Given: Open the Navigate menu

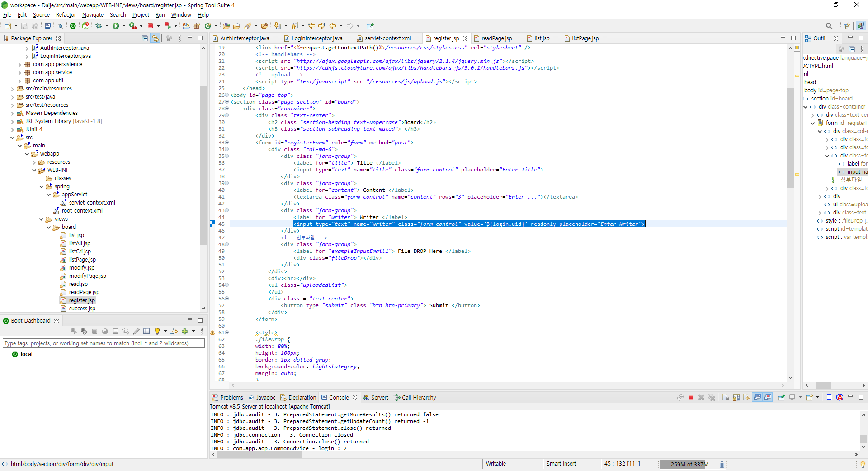Looking at the screenshot, I should [93, 15].
